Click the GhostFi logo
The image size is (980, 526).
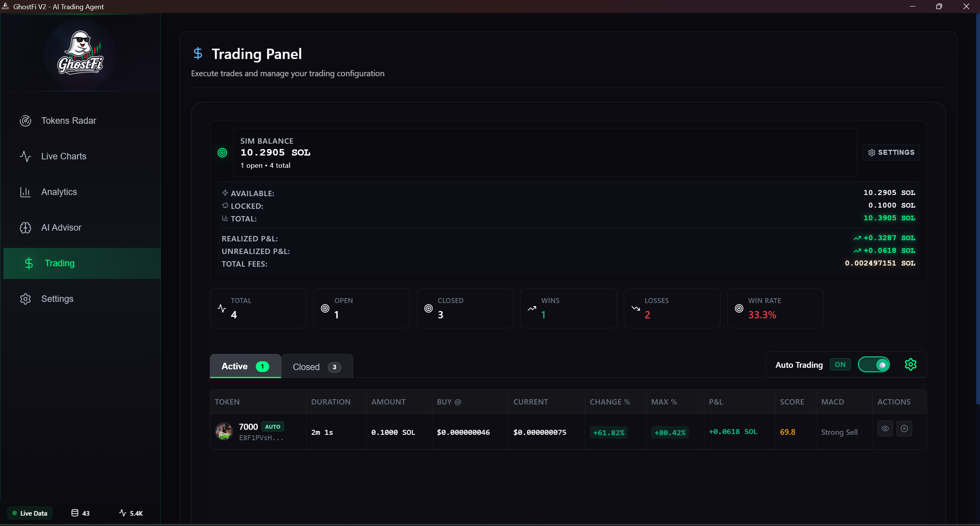pos(80,54)
